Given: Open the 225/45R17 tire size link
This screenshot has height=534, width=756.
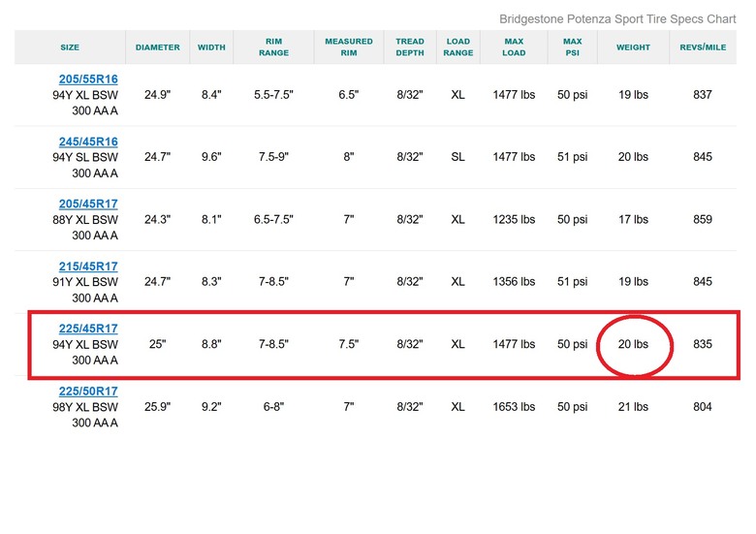Looking at the screenshot, I should [x=88, y=329].
